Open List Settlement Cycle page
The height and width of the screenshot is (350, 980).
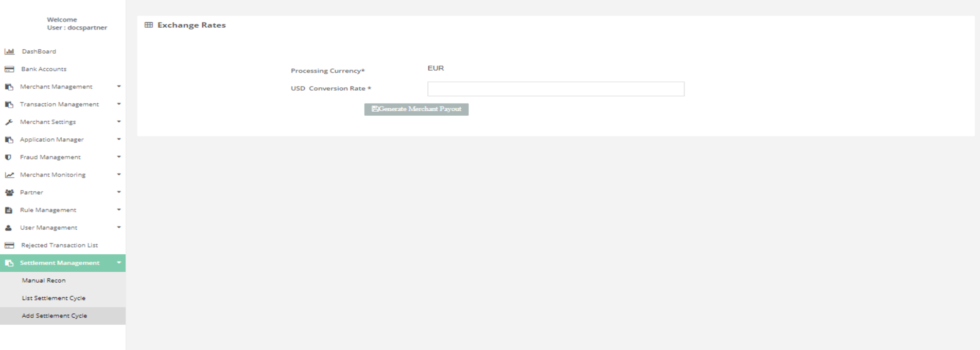[x=54, y=298]
